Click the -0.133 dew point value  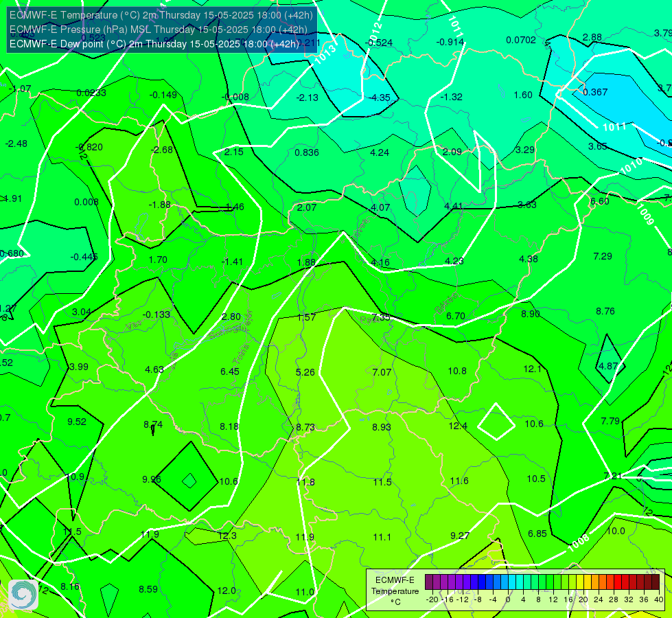[x=156, y=314]
